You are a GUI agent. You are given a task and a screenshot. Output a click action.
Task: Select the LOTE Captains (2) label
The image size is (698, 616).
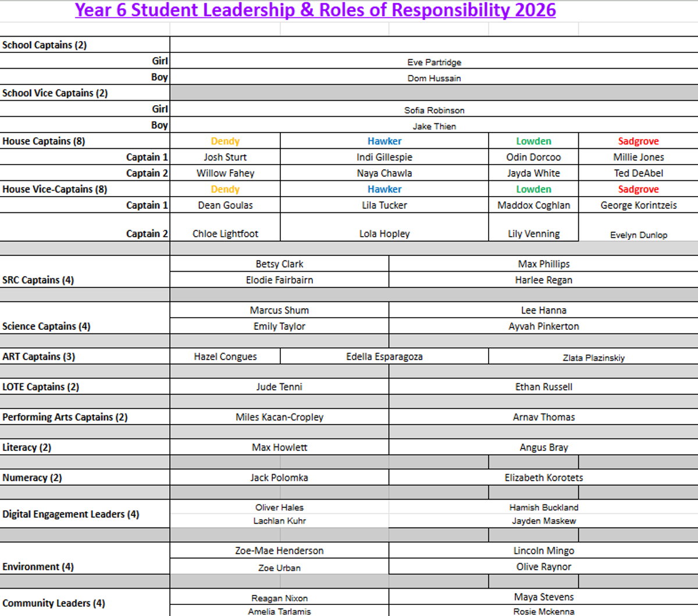pos(41,387)
